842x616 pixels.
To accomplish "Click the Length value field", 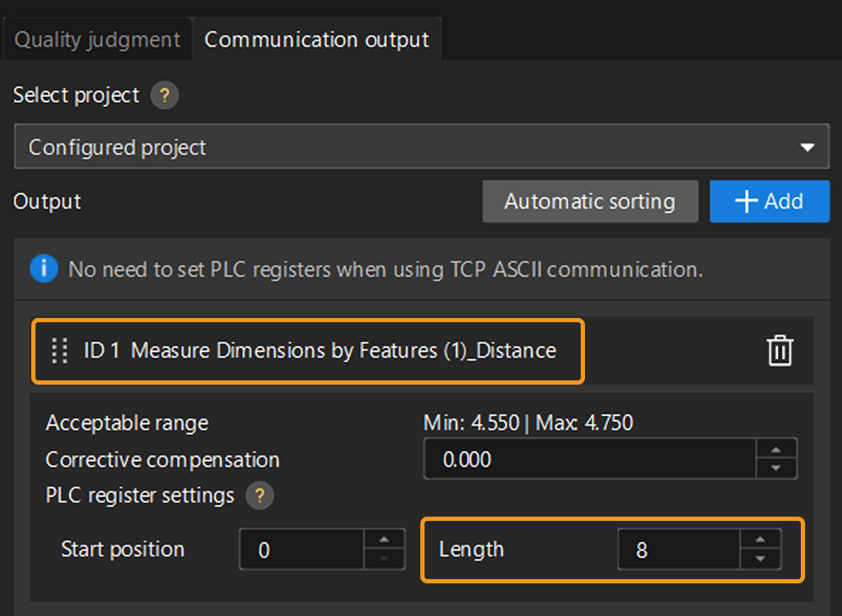I will click(678, 550).
